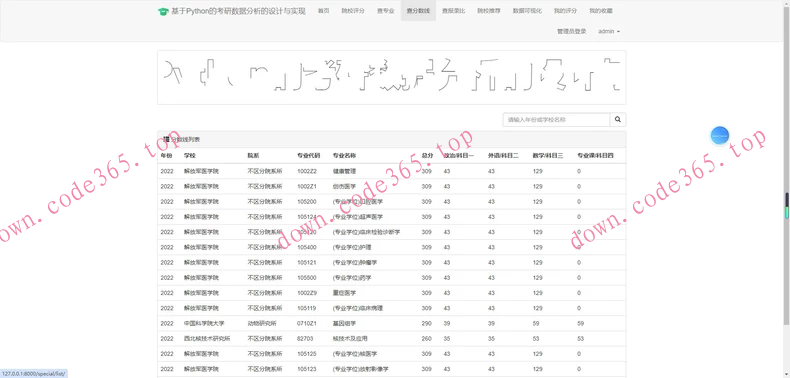
Task: Click the blue floating circular button
Action: pos(719,135)
